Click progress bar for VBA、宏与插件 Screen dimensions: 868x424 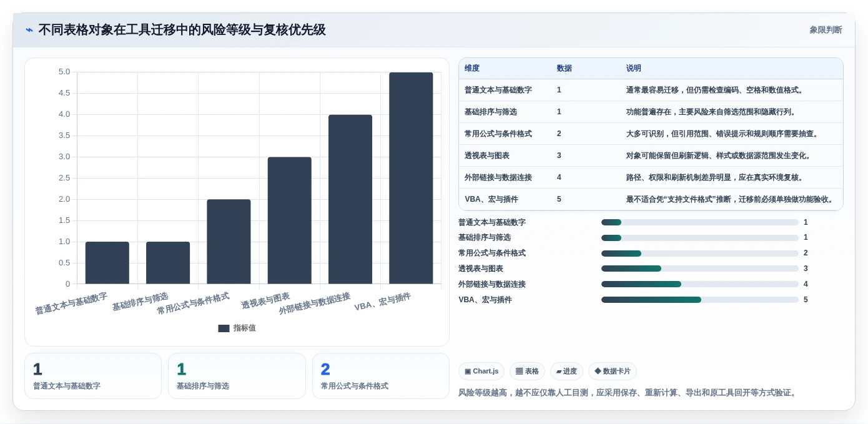700,300
